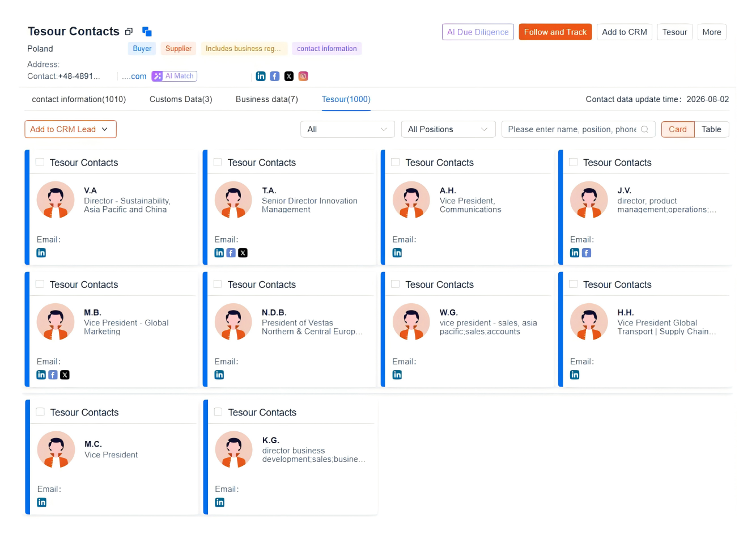Open M.B.'s Facebook profile icon
This screenshot has height=539, width=756.
point(53,375)
